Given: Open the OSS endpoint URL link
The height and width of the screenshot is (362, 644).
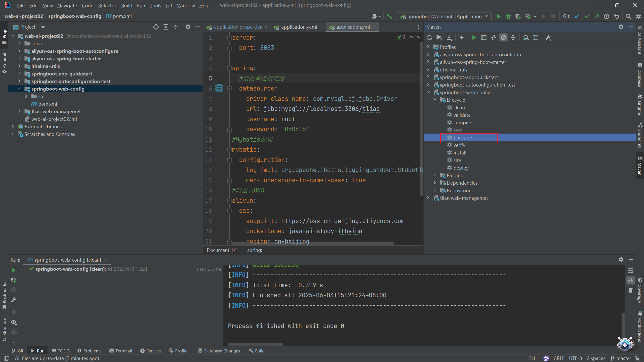Looking at the screenshot, I should coord(343,221).
